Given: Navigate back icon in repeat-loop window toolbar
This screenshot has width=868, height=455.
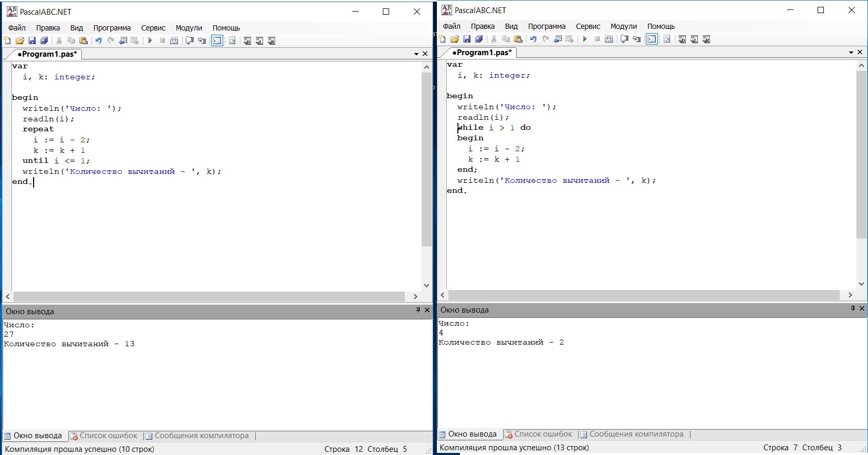Looking at the screenshot, I should click(x=123, y=40).
